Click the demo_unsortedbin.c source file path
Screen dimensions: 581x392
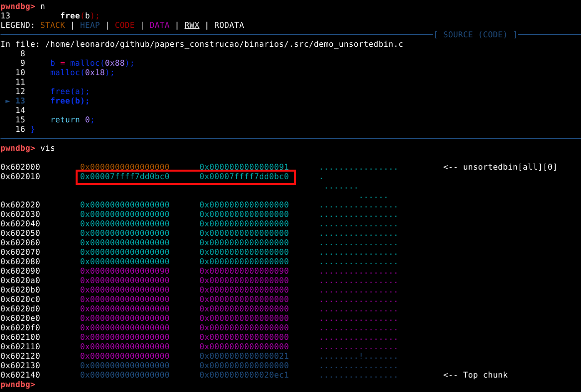click(224, 44)
